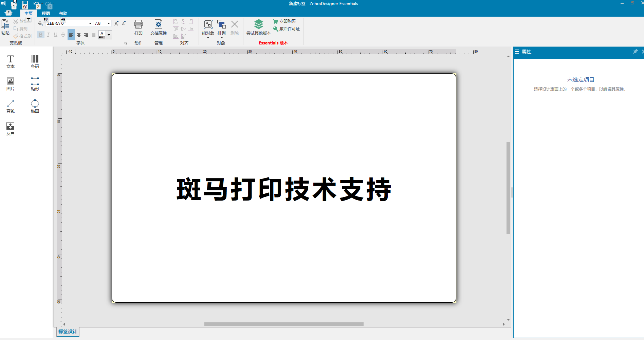Viewport: 644px width, 340px height.
Task: Switch to the 视图 (View) ribbon tab
Action: pyautogui.click(x=45, y=13)
